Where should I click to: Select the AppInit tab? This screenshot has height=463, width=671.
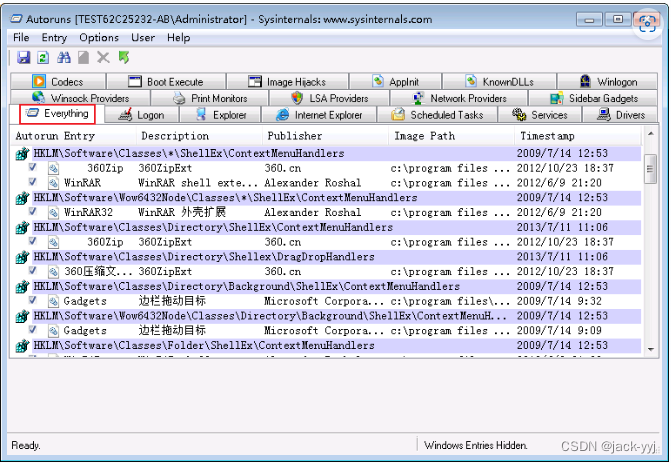click(x=395, y=81)
